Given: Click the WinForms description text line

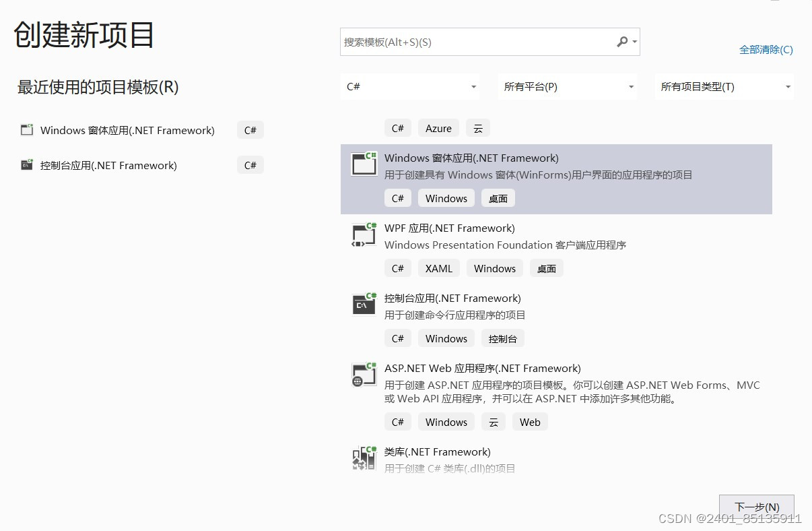Looking at the screenshot, I should pos(539,175).
